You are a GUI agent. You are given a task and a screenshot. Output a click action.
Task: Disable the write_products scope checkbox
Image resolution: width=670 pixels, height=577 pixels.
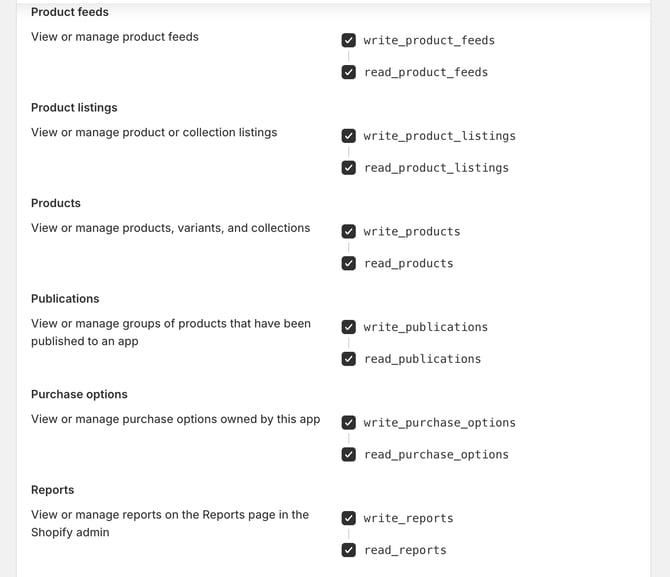pyautogui.click(x=348, y=231)
